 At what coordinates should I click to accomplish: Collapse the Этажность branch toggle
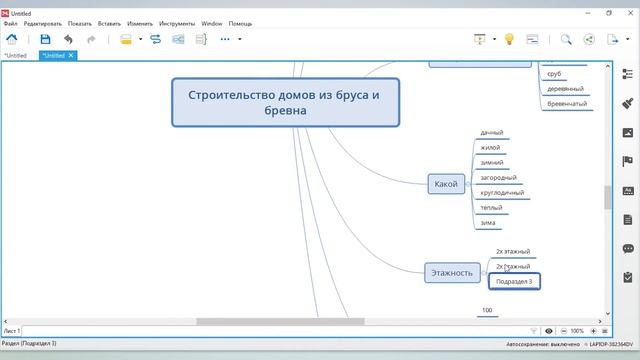pyautogui.click(x=484, y=273)
